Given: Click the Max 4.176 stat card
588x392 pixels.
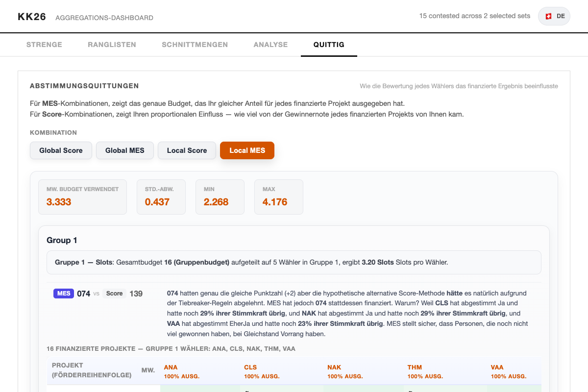Looking at the screenshot, I should click(278, 196).
